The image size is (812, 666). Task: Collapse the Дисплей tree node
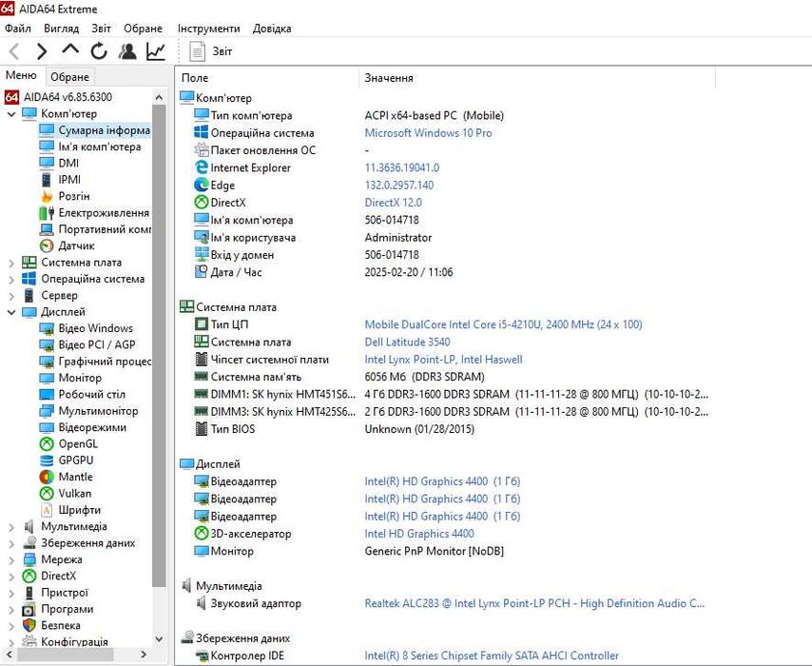[x=11, y=312]
